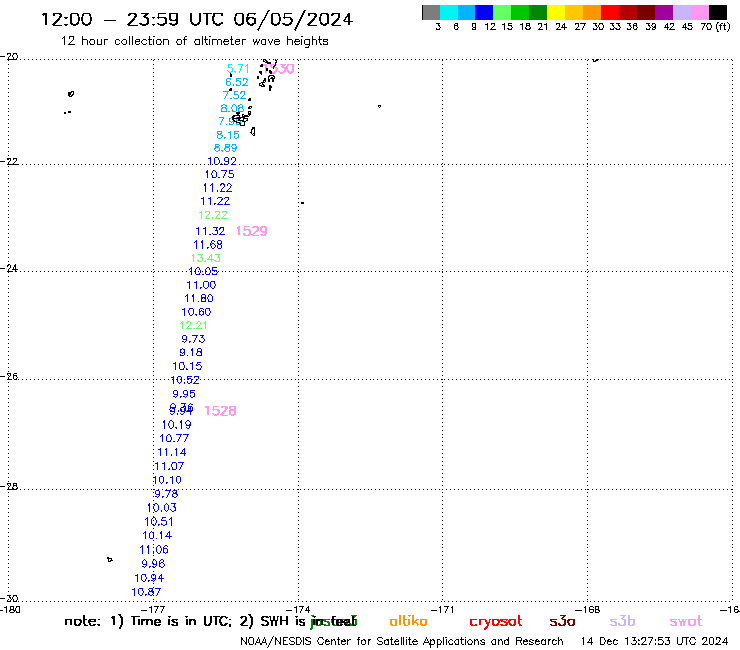740x650 pixels.
Task: Click the wave height value '6.52'
Action: (x=236, y=82)
